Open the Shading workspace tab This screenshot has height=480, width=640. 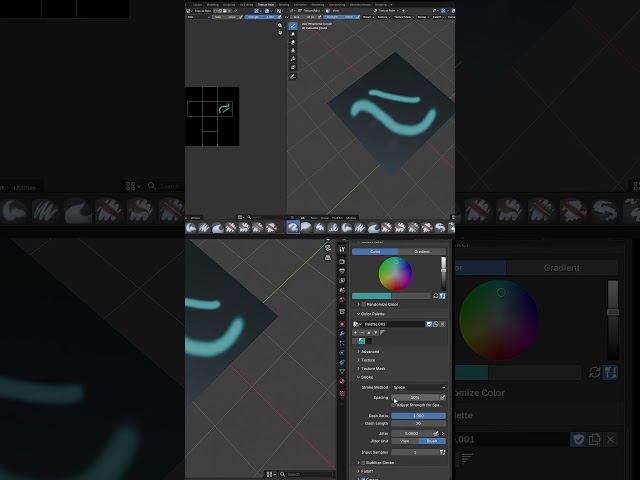point(284,5)
